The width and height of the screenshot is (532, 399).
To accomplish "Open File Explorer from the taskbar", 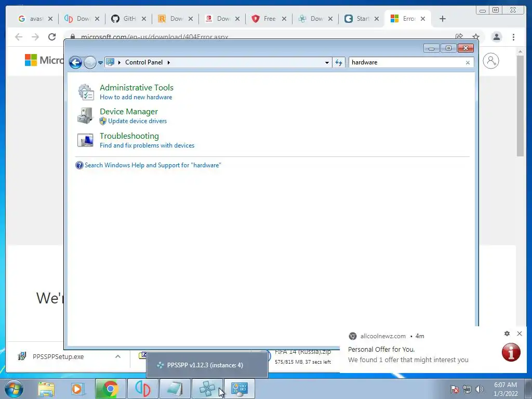I will 46,389.
